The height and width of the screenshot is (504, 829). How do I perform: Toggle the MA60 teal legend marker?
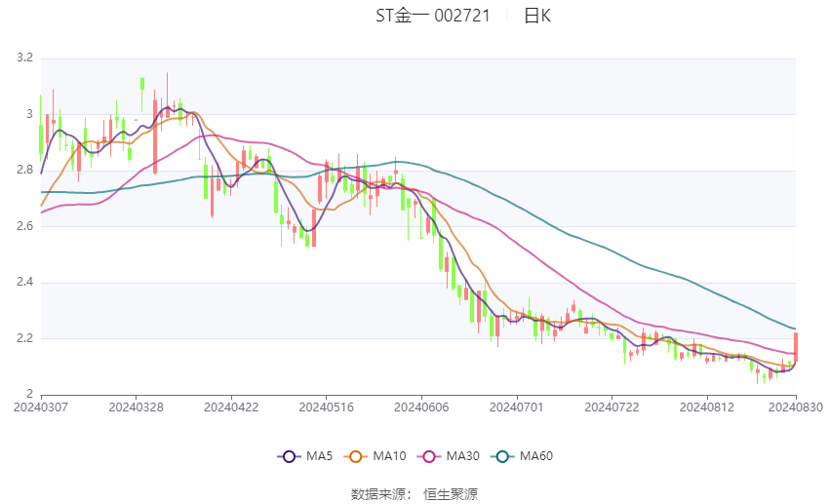point(502,455)
